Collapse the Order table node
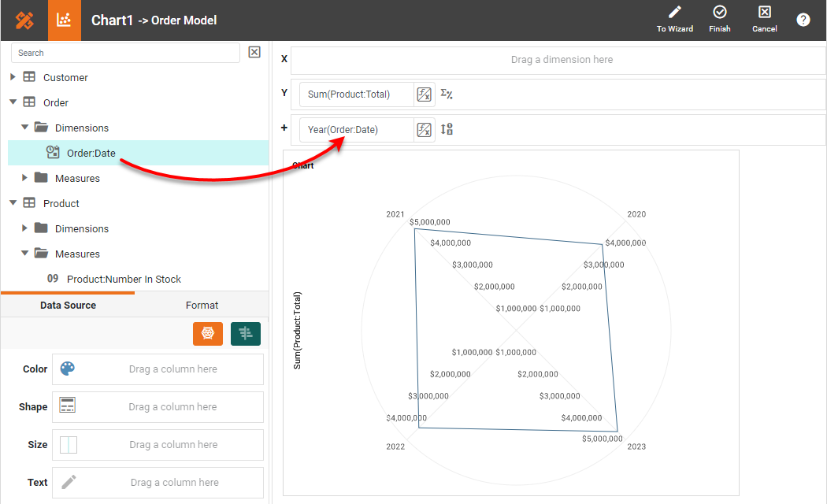827x504 pixels. click(x=13, y=102)
